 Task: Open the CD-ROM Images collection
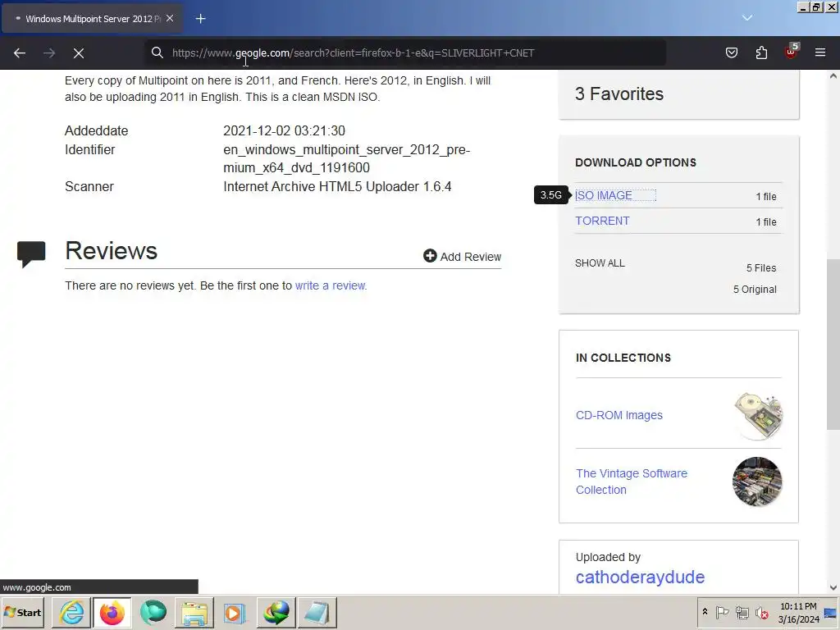pyautogui.click(x=619, y=415)
